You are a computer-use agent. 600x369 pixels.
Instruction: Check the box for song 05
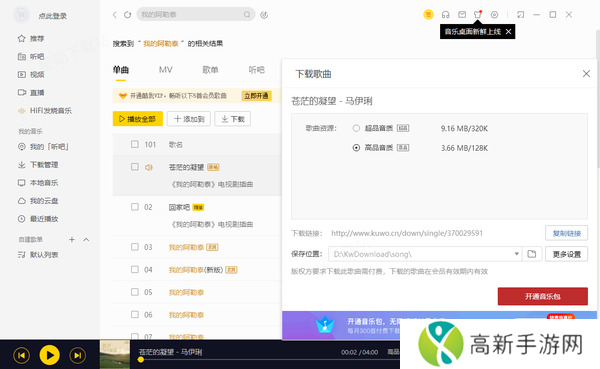[x=135, y=292]
